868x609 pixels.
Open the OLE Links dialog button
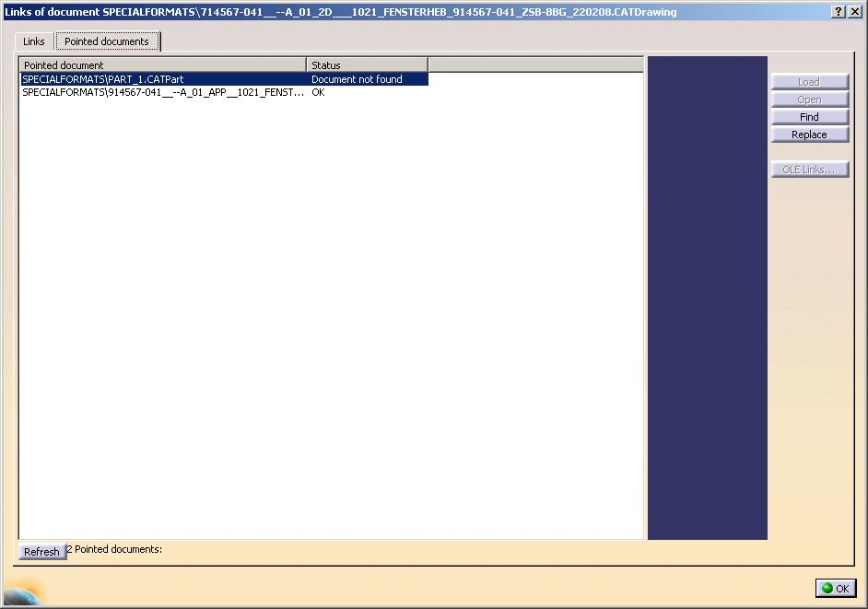point(809,170)
